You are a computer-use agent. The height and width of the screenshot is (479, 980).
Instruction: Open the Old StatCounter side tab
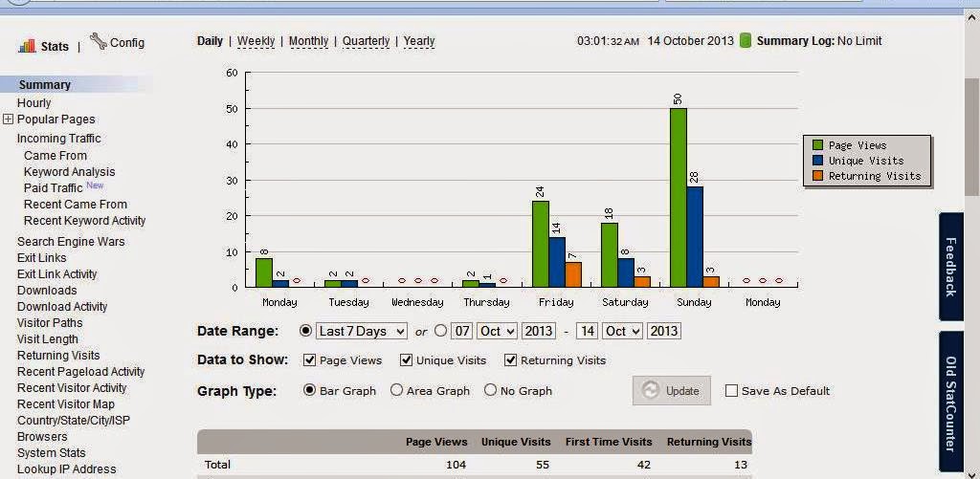coord(950,403)
